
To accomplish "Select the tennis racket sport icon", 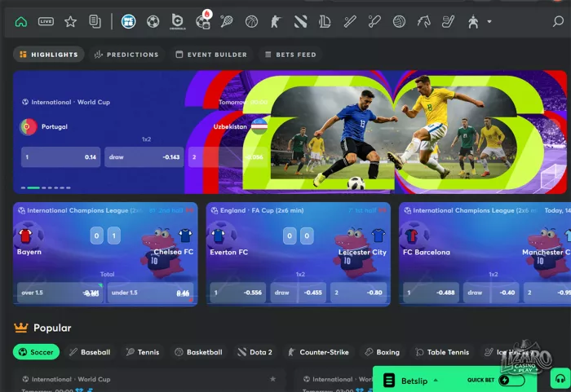I will (227, 22).
